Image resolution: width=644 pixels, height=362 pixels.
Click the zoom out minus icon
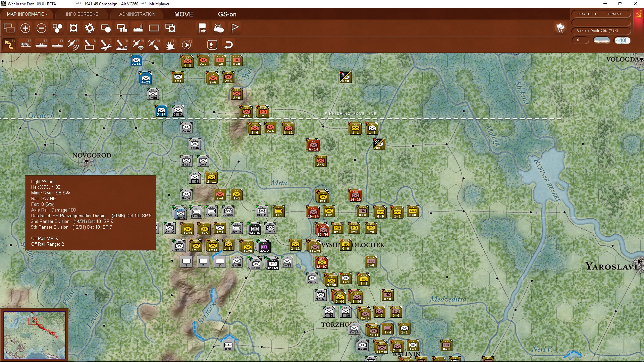click(x=41, y=28)
